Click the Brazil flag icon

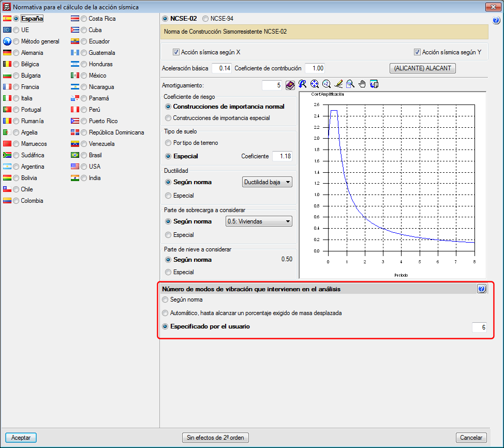click(x=75, y=155)
